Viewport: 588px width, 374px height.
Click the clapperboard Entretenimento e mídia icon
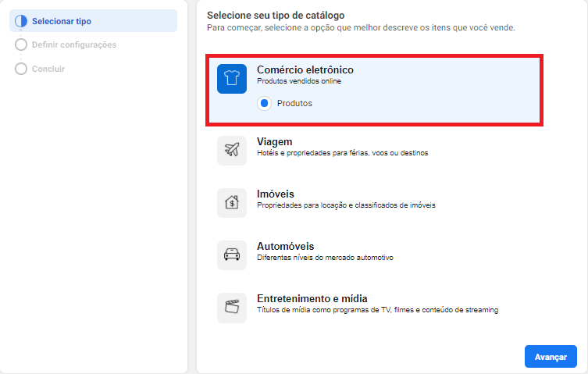click(232, 308)
